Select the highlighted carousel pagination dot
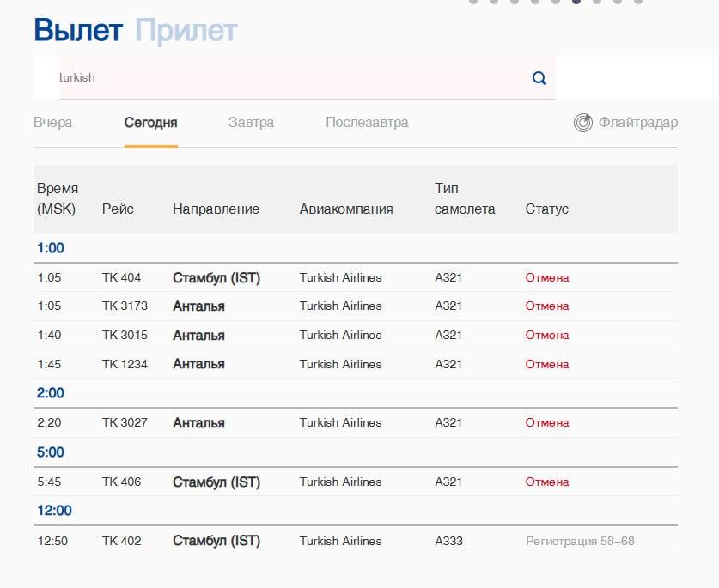This screenshot has height=588, width=719. [x=576, y=2]
